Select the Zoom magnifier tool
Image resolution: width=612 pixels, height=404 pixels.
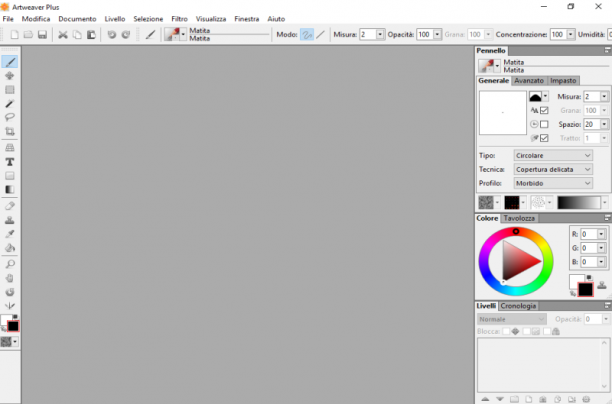10,264
